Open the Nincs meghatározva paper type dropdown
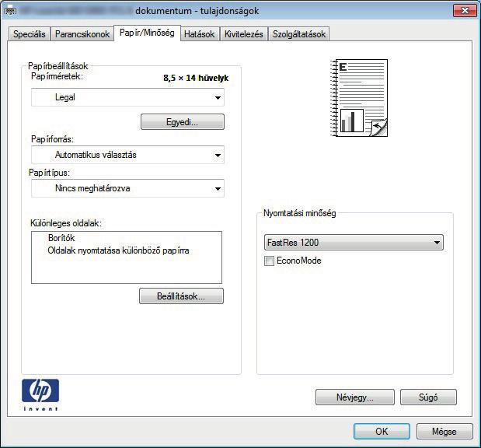481x448 pixels. pyautogui.click(x=127, y=188)
